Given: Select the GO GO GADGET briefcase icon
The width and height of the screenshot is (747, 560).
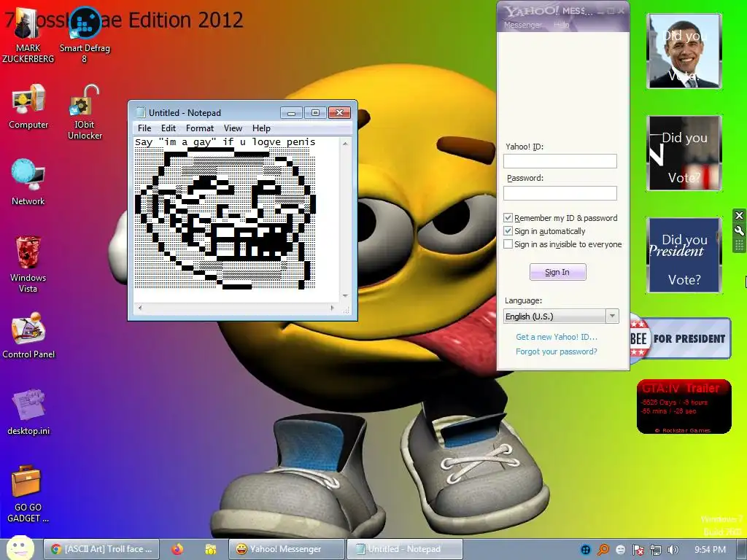Looking at the screenshot, I should coord(28,495).
